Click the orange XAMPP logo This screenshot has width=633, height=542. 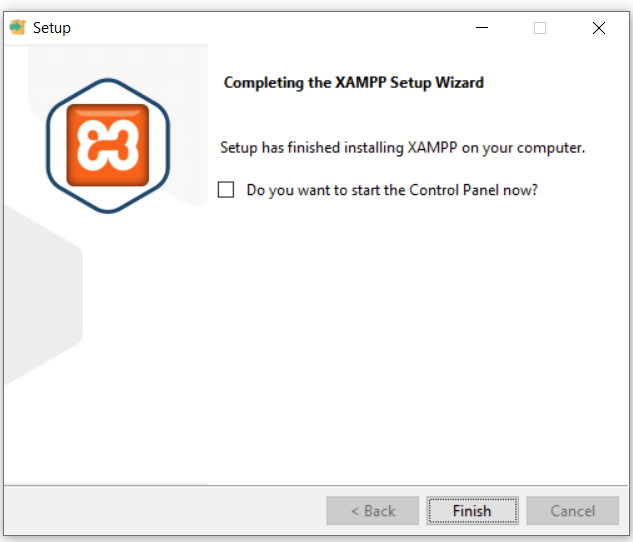pos(108,145)
